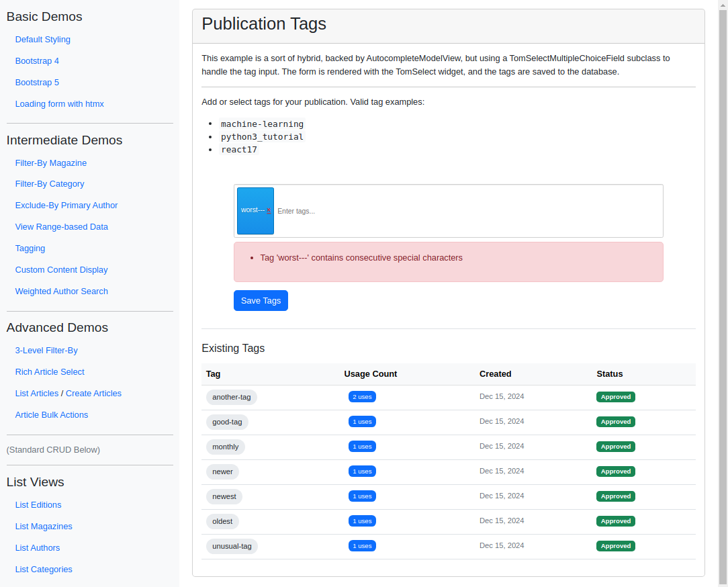Open 3-Level Filter-By demo
728x587 pixels.
tap(46, 350)
